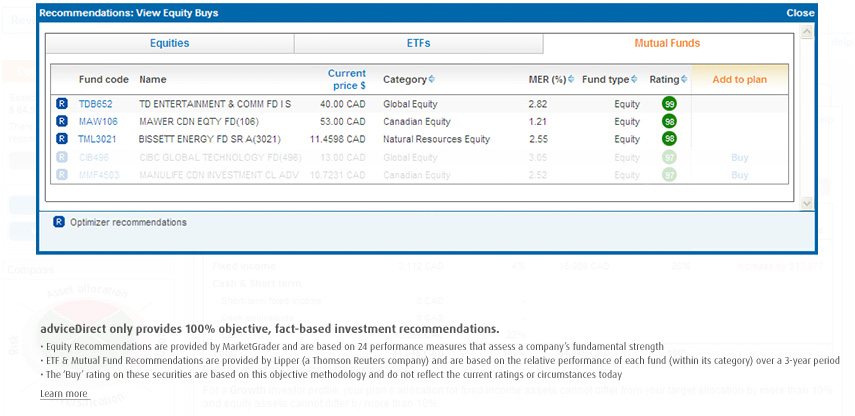Close the Recommendations dialog

coord(800,13)
